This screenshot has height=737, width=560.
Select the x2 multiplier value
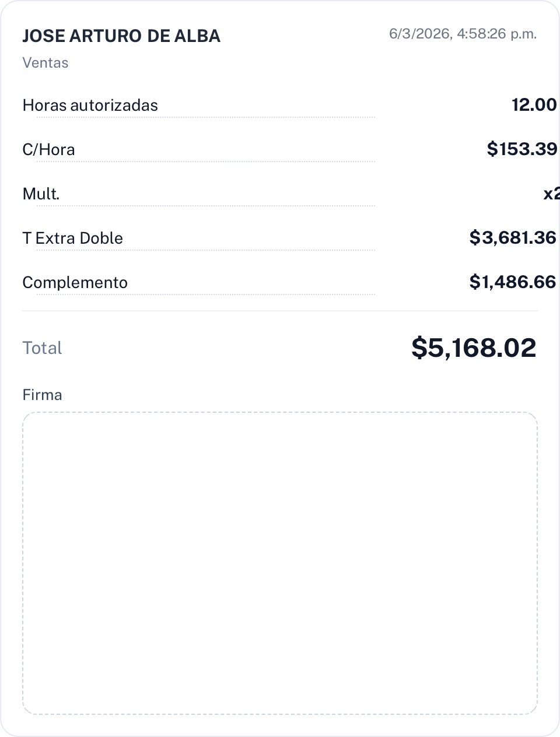tap(551, 194)
